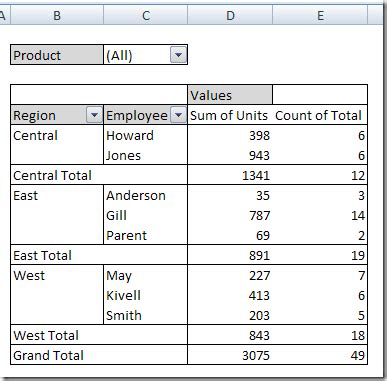This screenshot has width=387, height=381.
Task: Click the Central Total row label
Action: pyautogui.click(x=99, y=175)
